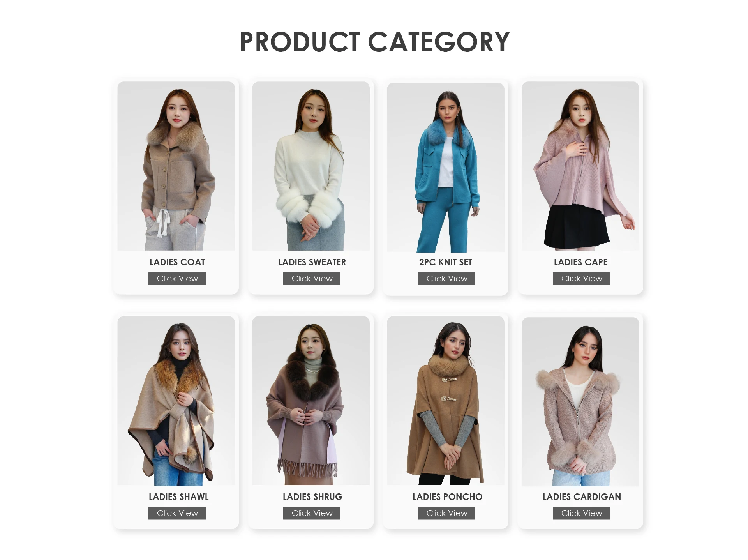Click View button under Ladies Sweater
748x560 pixels.
point(312,279)
